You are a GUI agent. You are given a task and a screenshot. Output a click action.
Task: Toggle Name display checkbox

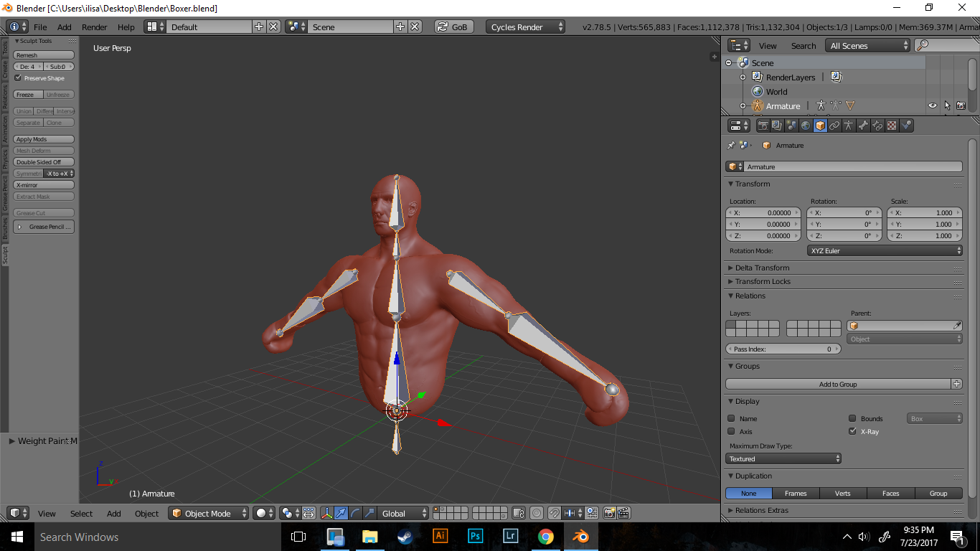coord(731,418)
